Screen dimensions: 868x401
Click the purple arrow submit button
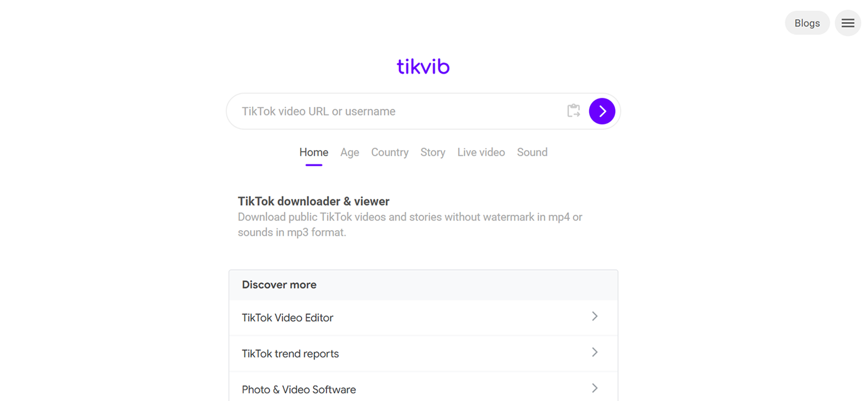coord(602,111)
